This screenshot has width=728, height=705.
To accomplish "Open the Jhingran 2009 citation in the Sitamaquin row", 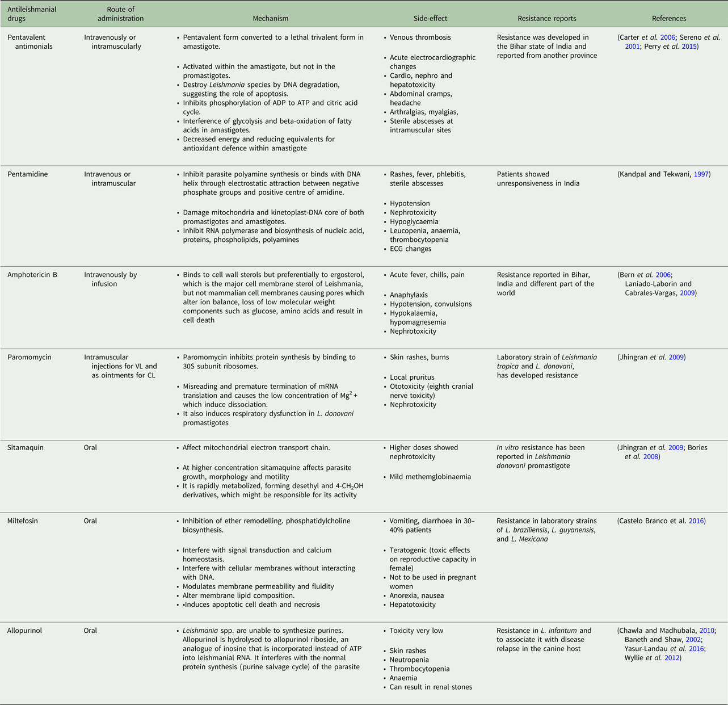I will tap(675, 448).
